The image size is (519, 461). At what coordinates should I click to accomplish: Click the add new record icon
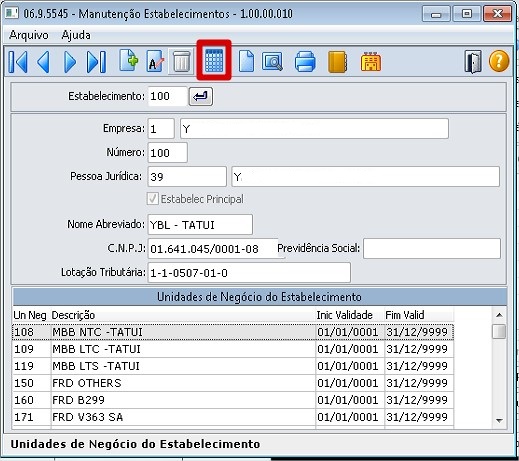pos(129,61)
